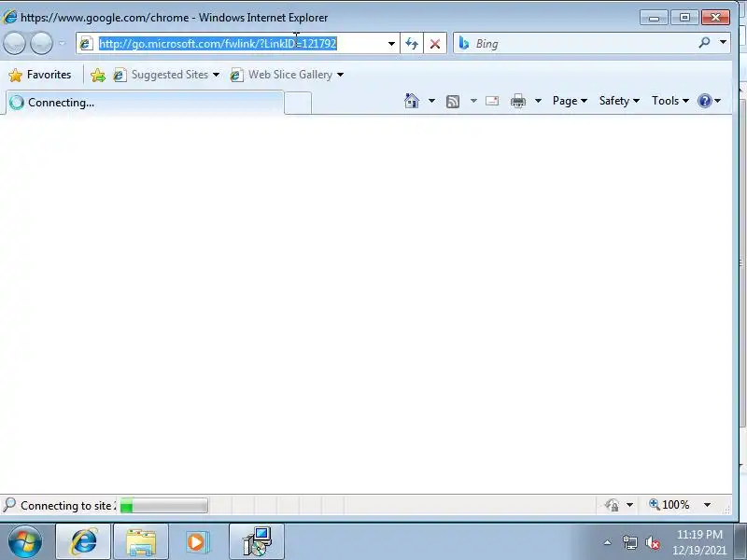
Task: Open the search provider dropdown arrow
Action: pyautogui.click(x=723, y=42)
